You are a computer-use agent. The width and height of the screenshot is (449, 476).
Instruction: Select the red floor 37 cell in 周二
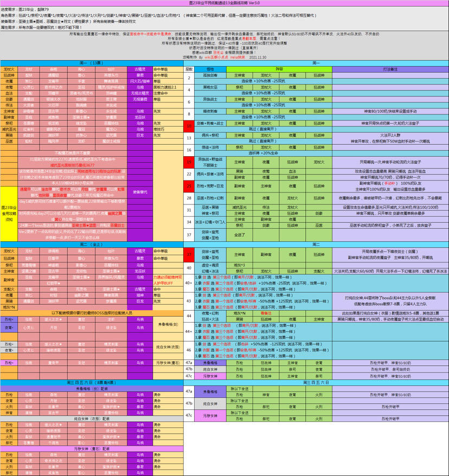(189, 254)
